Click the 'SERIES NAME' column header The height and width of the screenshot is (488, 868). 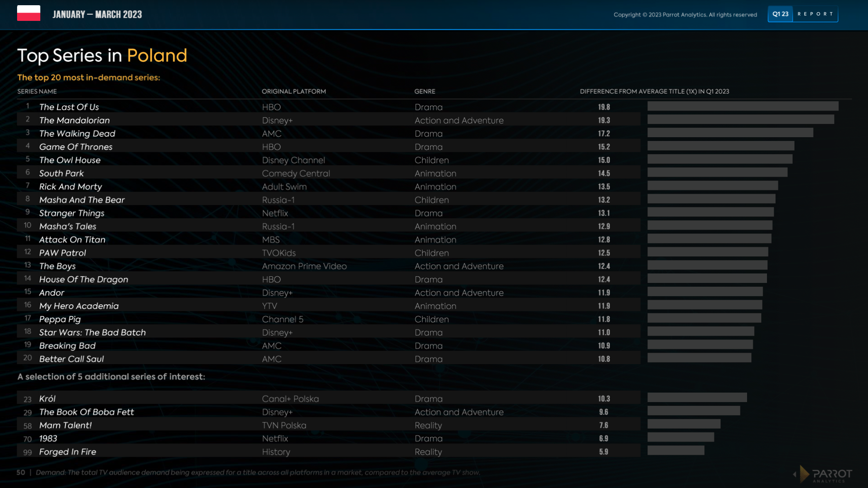pyautogui.click(x=37, y=91)
